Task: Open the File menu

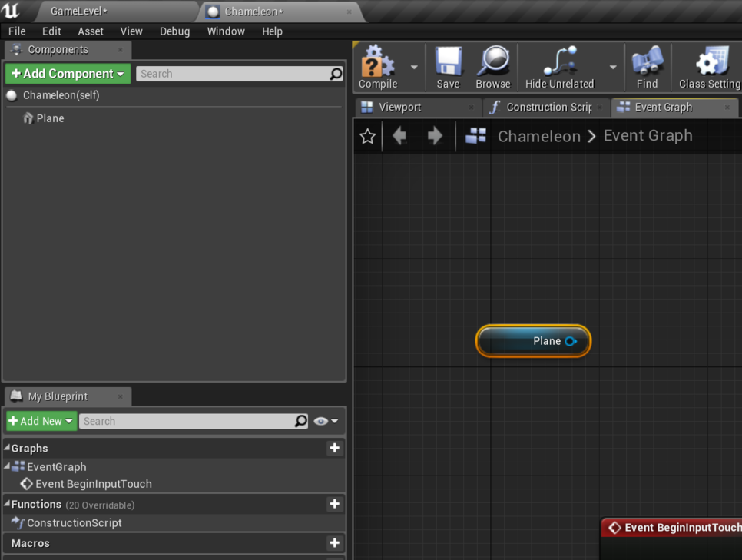Action: click(17, 31)
